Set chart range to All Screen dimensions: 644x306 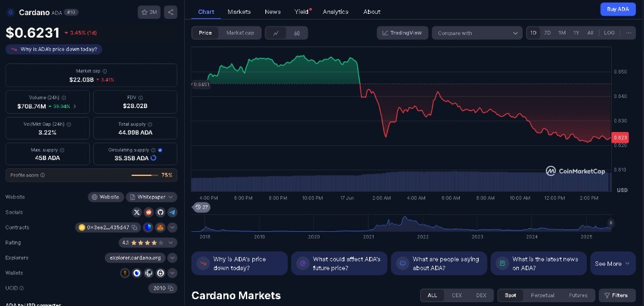[590, 33]
